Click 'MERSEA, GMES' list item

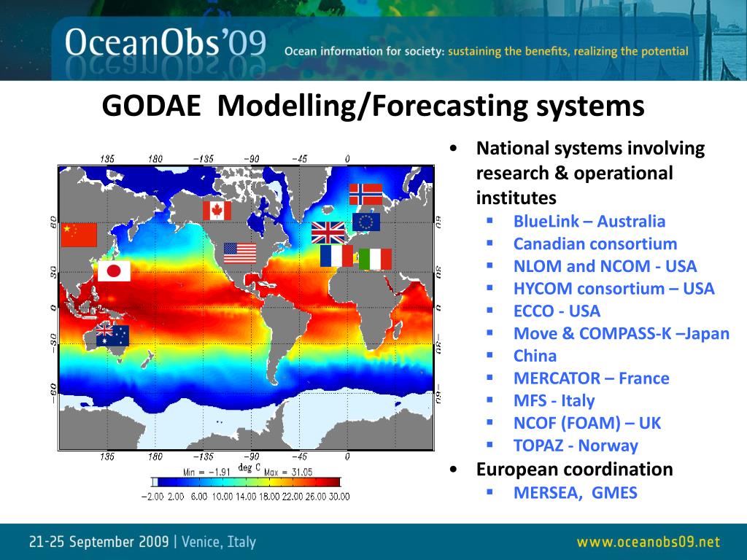click(x=575, y=492)
